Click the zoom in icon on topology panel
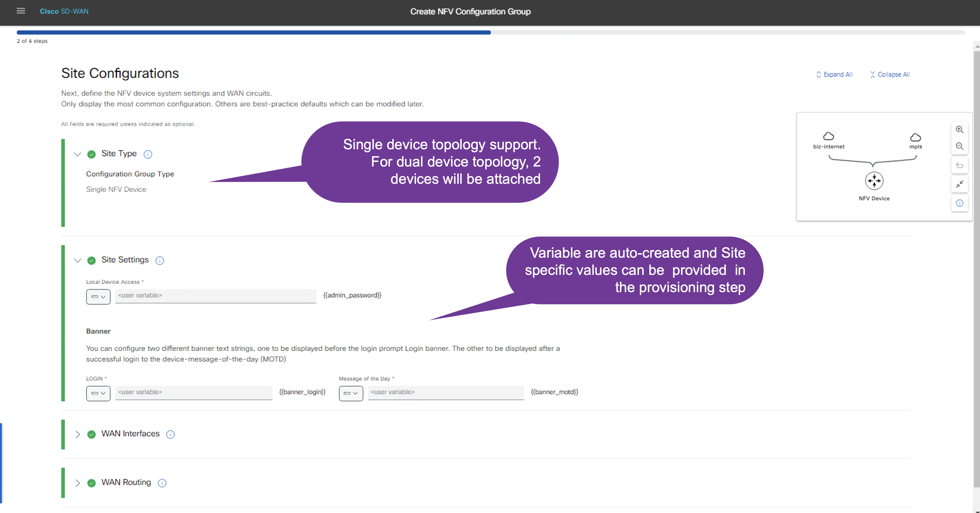Image resolution: width=980 pixels, height=513 pixels. coord(960,129)
